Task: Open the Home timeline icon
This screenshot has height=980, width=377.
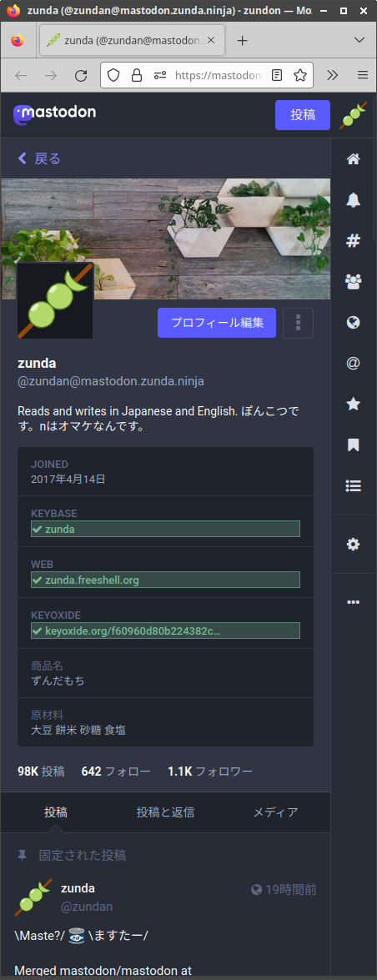Action: [x=354, y=158]
